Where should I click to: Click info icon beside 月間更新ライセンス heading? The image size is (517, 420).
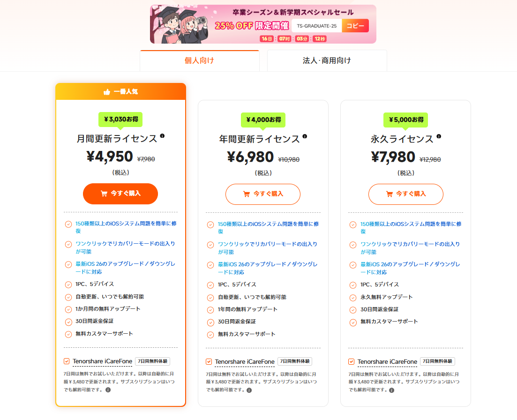coord(163,136)
